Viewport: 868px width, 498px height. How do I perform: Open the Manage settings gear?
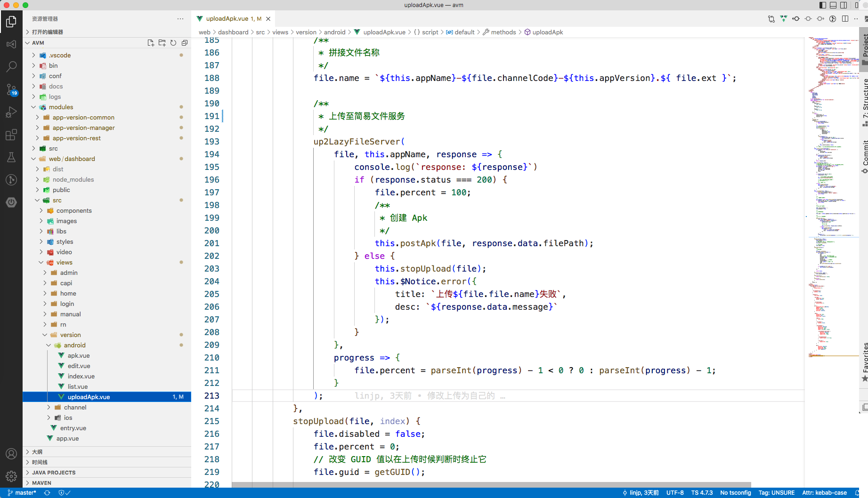[11, 476]
